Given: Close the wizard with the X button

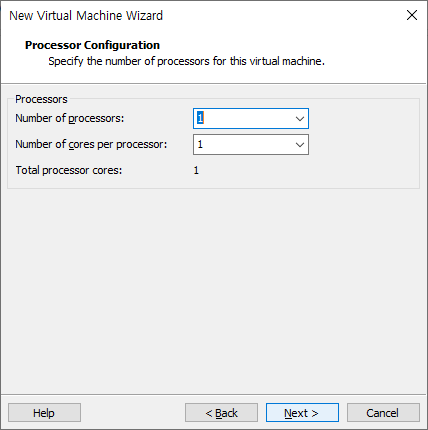Looking at the screenshot, I should (412, 15).
